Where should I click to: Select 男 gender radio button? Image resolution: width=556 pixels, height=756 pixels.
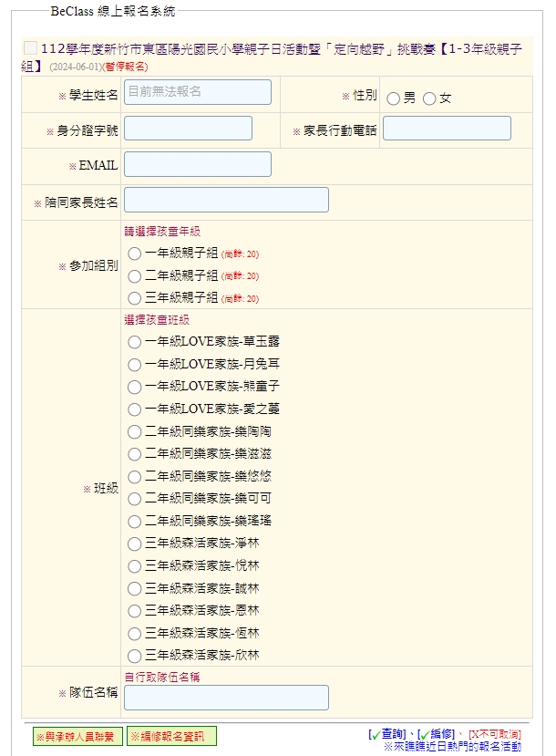[393, 98]
